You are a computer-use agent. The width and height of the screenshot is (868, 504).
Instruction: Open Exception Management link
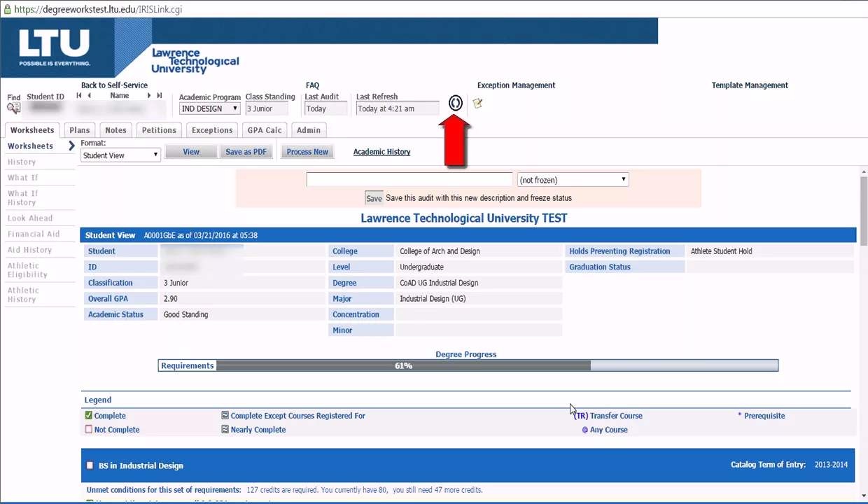[x=516, y=85]
